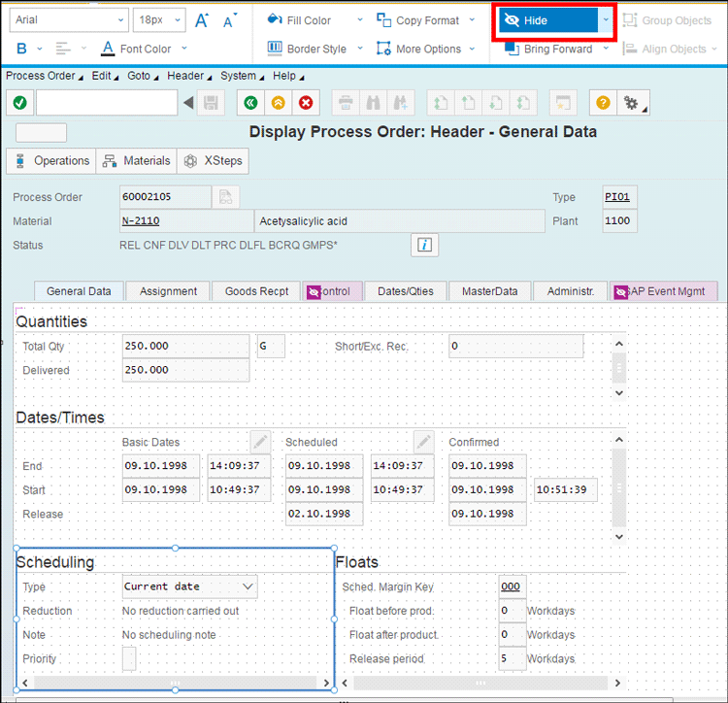Screen dimensions: 728x703
Task: Expand the scheduling Type Current date dropdown
Action: click(x=248, y=586)
